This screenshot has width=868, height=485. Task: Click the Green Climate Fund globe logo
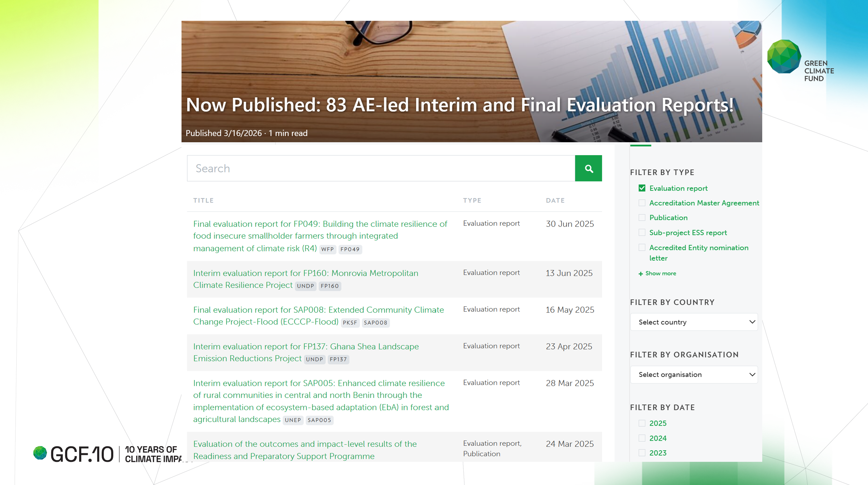pos(784,56)
